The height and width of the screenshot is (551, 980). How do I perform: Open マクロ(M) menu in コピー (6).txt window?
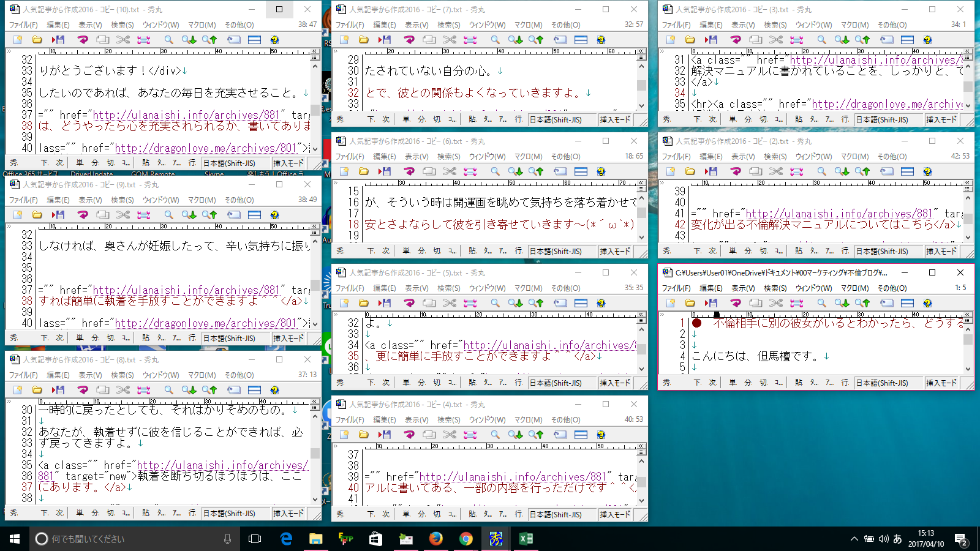[x=528, y=157]
